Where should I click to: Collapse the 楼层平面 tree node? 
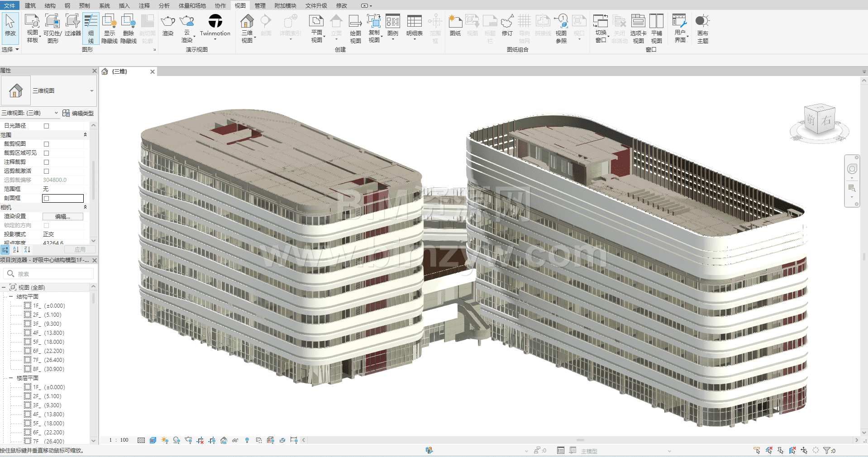(x=11, y=378)
